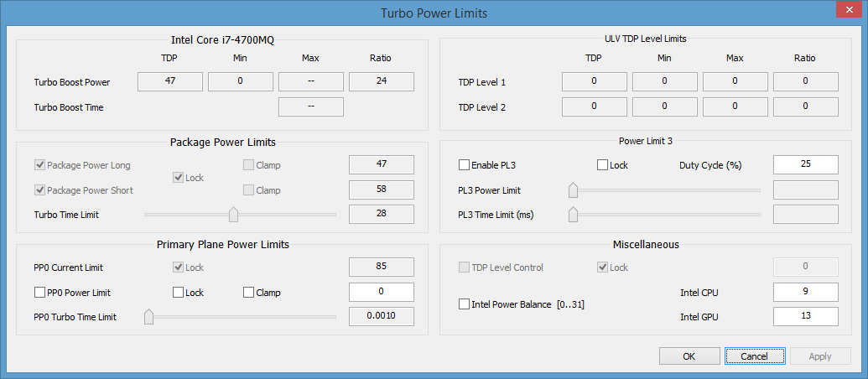
Task: Click the Turbo Boost Power label
Action: (x=72, y=82)
